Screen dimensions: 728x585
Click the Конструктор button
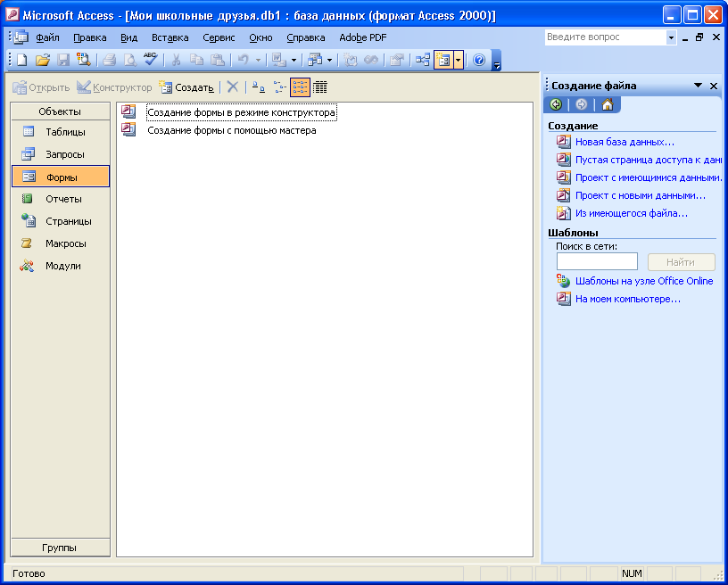pyautogui.click(x=114, y=87)
